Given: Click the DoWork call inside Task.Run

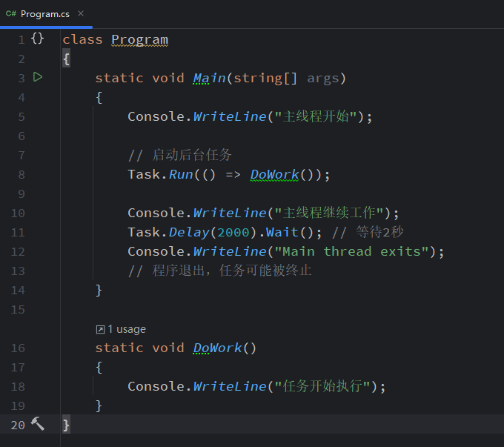Looking at the screenshot, I should (x=274, y=175).
